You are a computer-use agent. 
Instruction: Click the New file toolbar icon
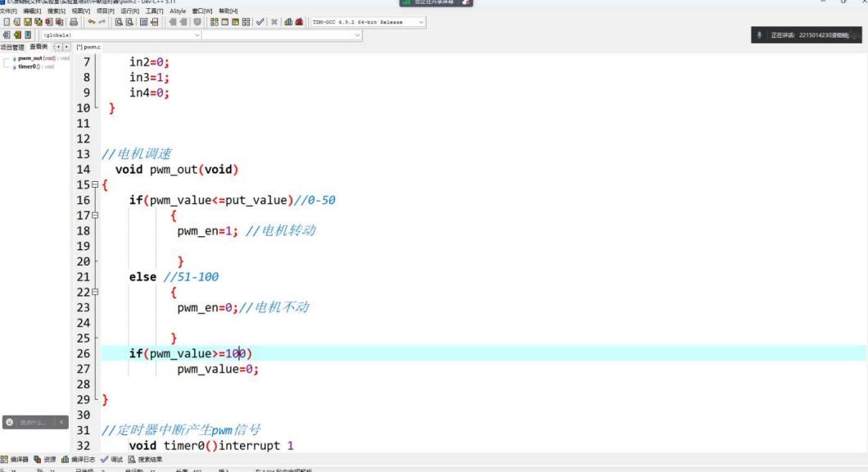pyautogui.click(x=7, y=23)
